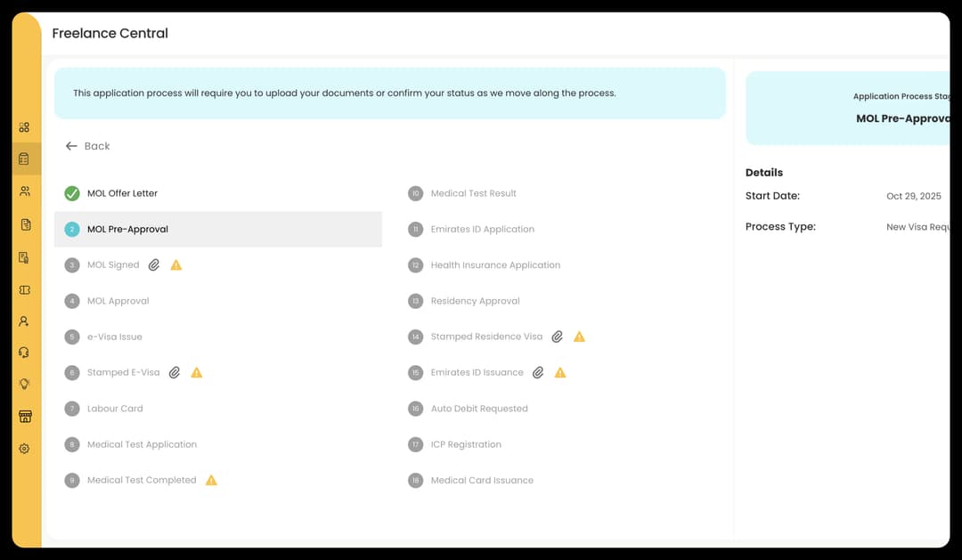Open the Labour Card step
This screenshot has height=560, width=962.
pos(115,409)
